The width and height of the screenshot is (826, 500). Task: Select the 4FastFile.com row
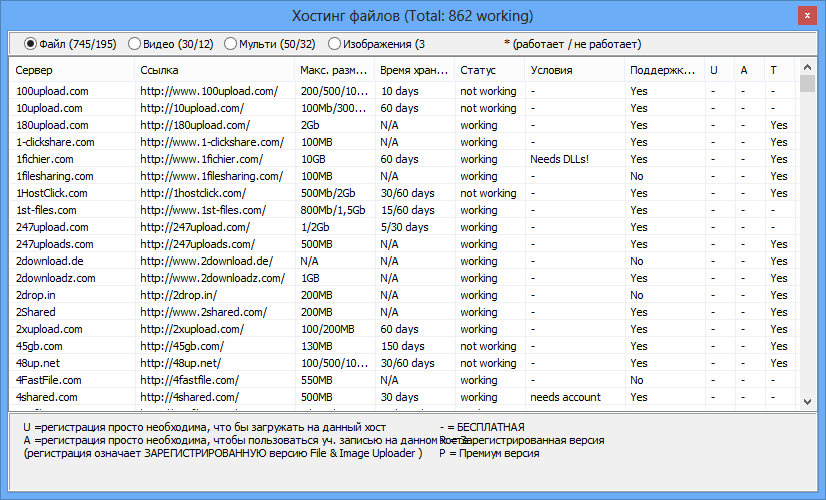click(404, 380)
